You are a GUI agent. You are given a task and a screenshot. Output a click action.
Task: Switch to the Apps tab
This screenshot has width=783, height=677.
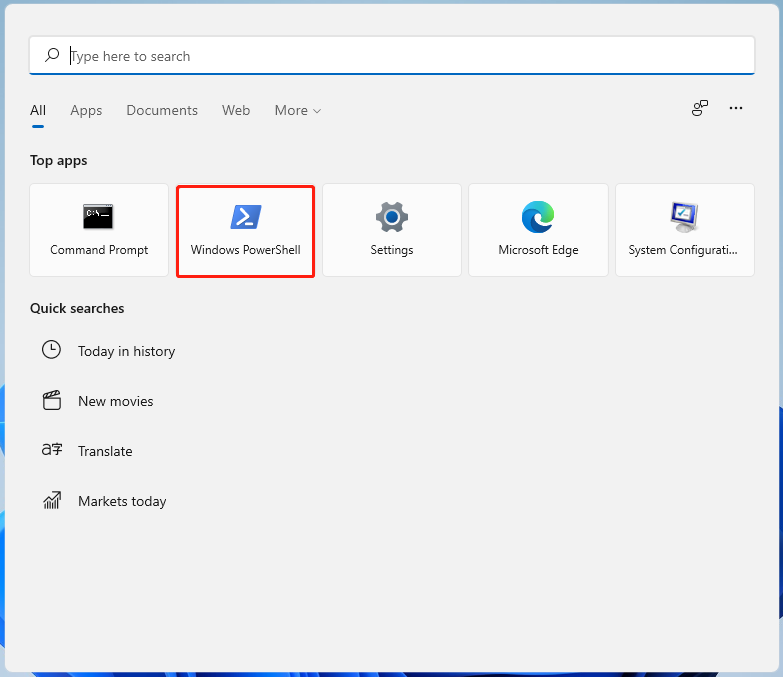[86, 110]
